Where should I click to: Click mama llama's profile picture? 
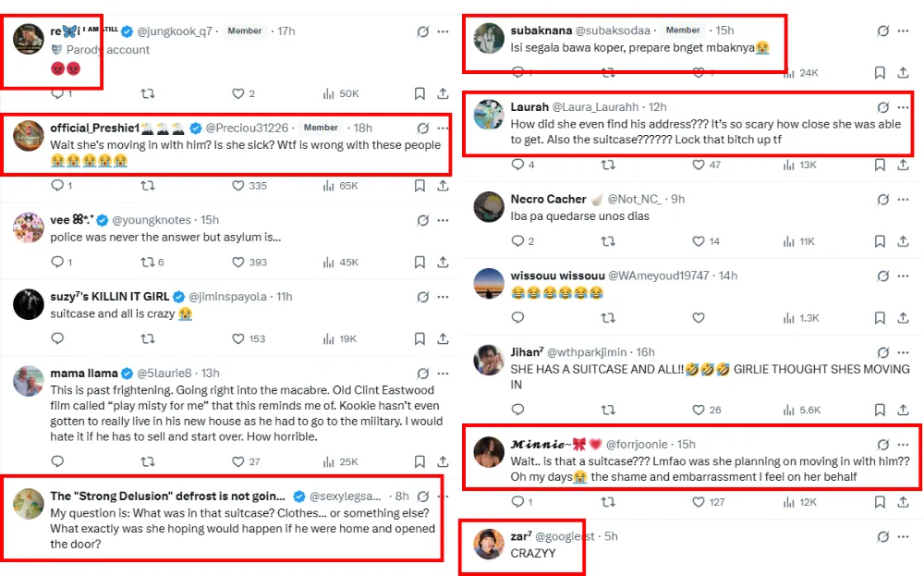click(30, 381)
